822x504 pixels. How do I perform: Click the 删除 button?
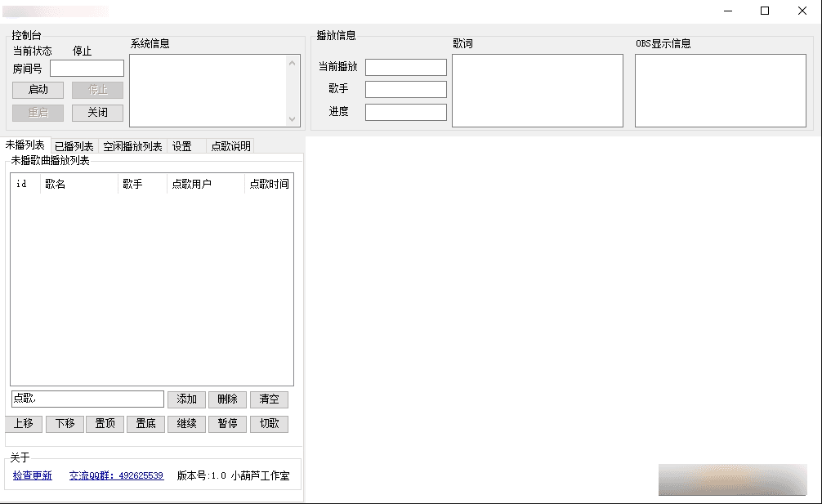pos(227,399)
